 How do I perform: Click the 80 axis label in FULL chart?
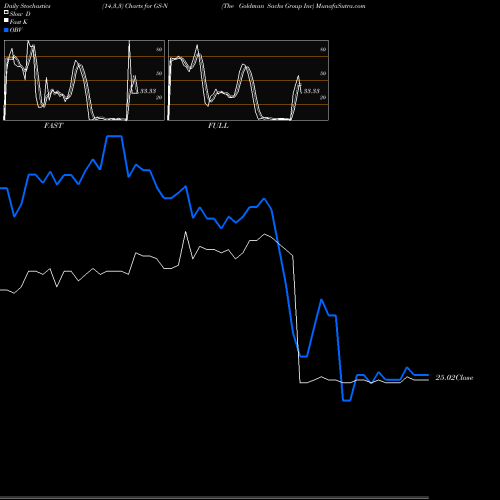[323, 49]
